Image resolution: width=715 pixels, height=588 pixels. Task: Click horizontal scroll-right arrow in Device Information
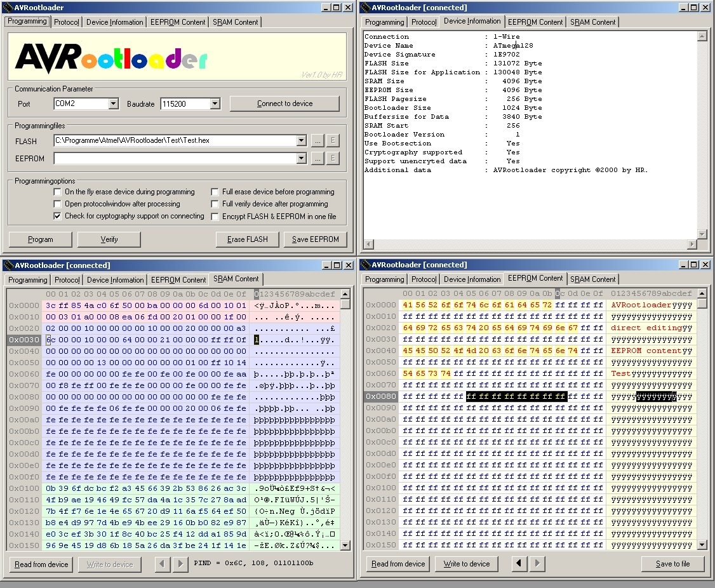click(692, 244)
